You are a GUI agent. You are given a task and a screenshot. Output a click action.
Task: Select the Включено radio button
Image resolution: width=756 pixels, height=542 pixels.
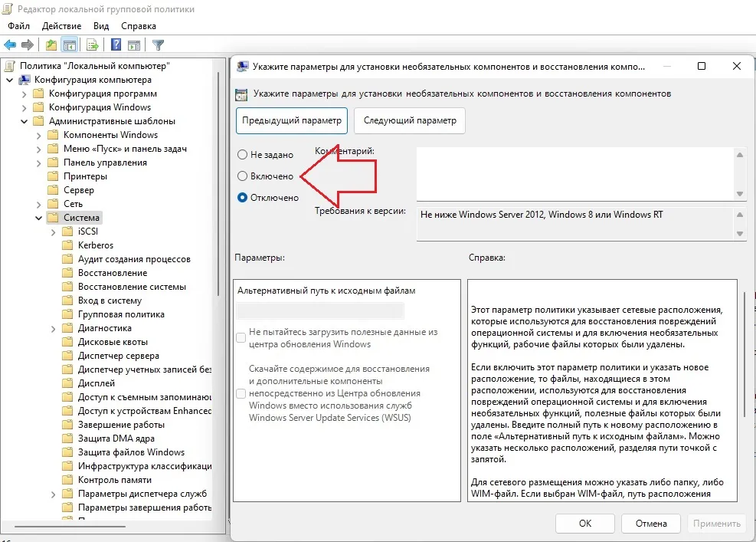(243, 176)
